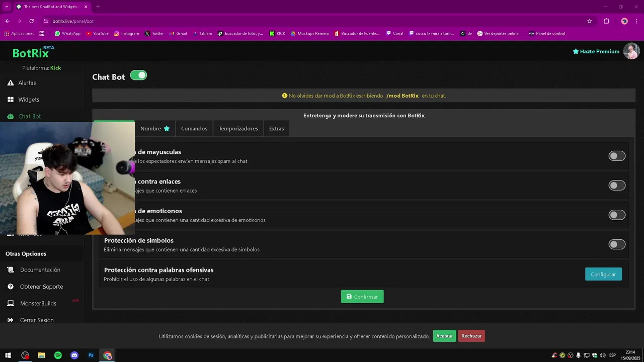The width and height of the screenshot is (644, 362).
Task: Open the browser extensions puzzle icon
Action: 606,21
